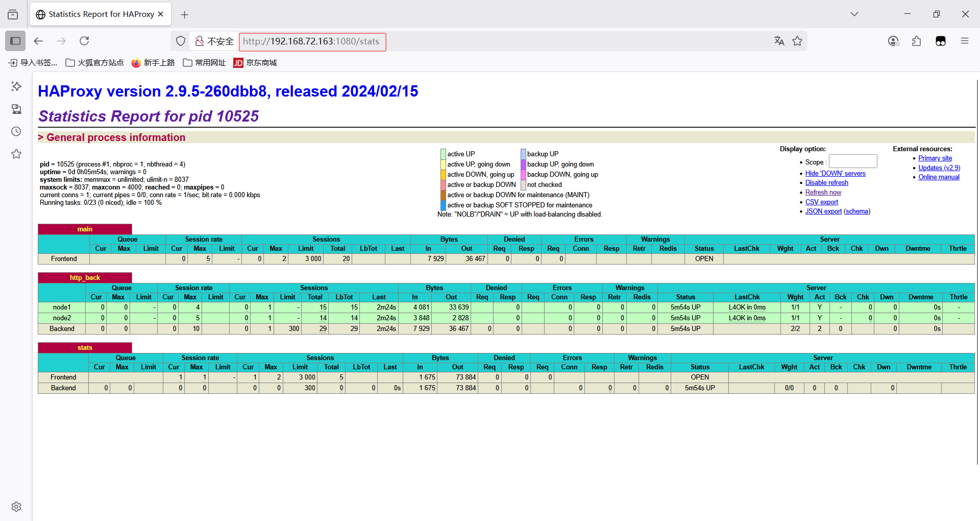Open the extensions puzzle icon
980x521 pixels.
917,41
